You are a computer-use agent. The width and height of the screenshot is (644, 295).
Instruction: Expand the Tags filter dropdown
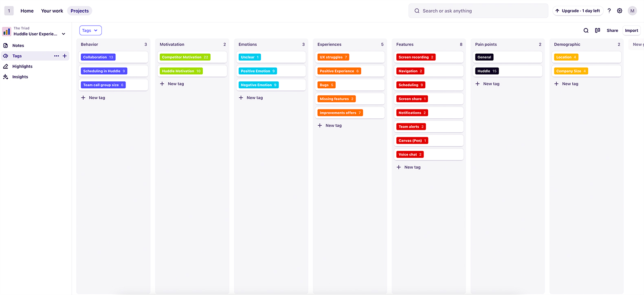90,31
